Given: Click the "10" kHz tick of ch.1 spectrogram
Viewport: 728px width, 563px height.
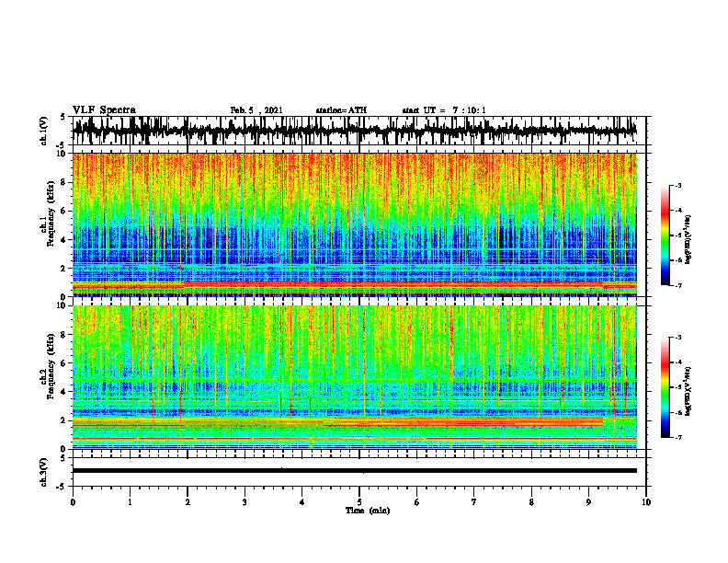Looking at the screenshot, I should tap(62, 154).
